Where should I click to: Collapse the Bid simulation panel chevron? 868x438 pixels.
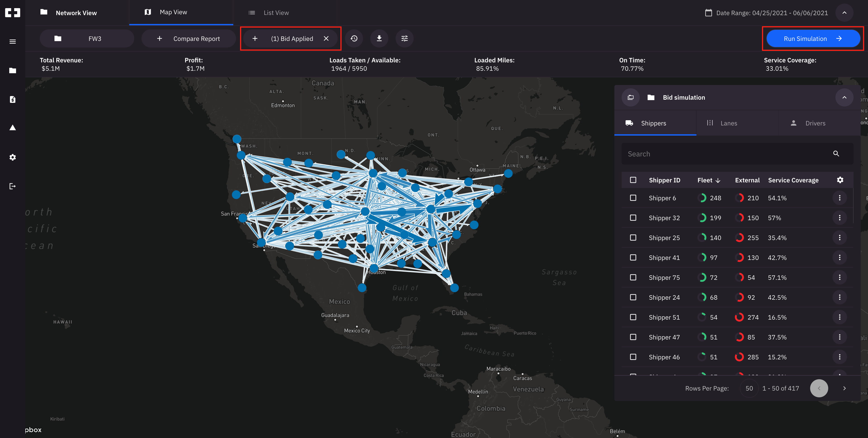pyautogui.click(x=844, y=97)
